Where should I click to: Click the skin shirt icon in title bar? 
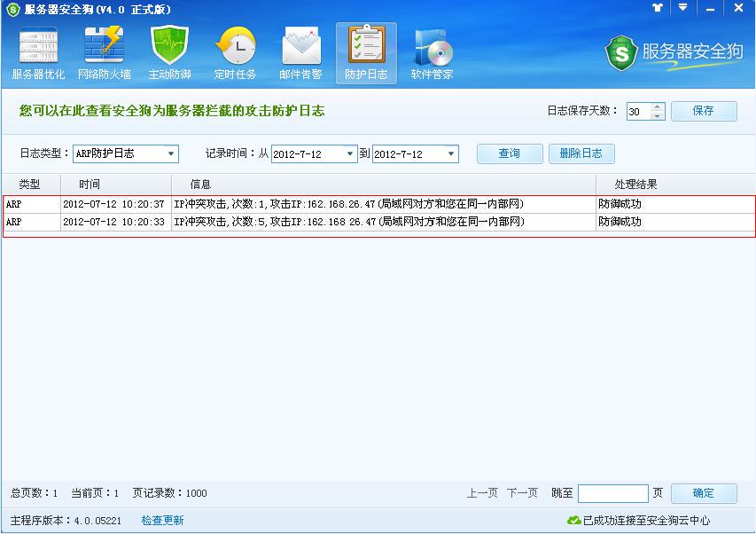(657, 8)
